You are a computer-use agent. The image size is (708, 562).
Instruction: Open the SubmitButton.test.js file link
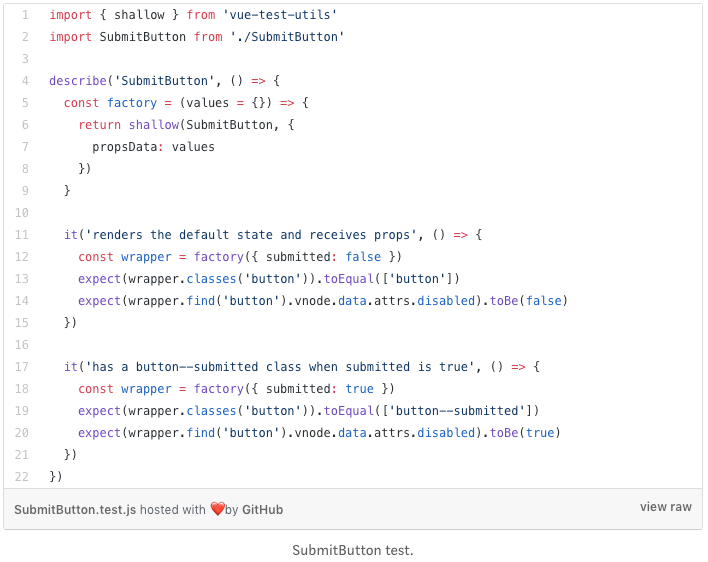click(75, 510)
